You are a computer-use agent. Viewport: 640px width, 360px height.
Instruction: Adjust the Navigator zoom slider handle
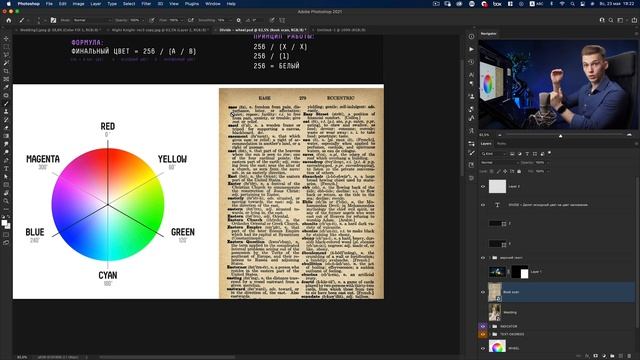pyautogui.click(x=560, y=136)
